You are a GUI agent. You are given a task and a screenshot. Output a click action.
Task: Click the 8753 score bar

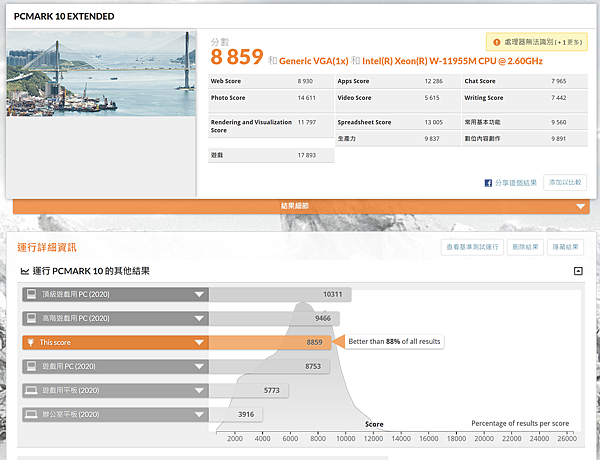[269, 366]
